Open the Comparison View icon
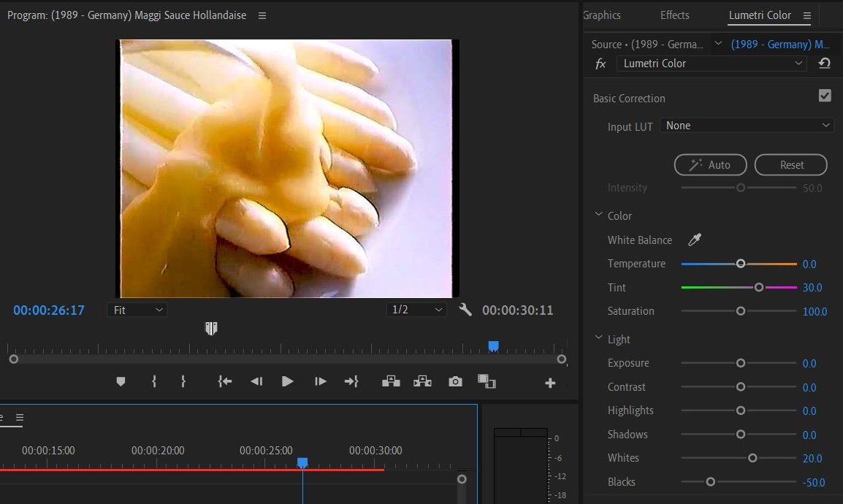 tap(487, 381)
